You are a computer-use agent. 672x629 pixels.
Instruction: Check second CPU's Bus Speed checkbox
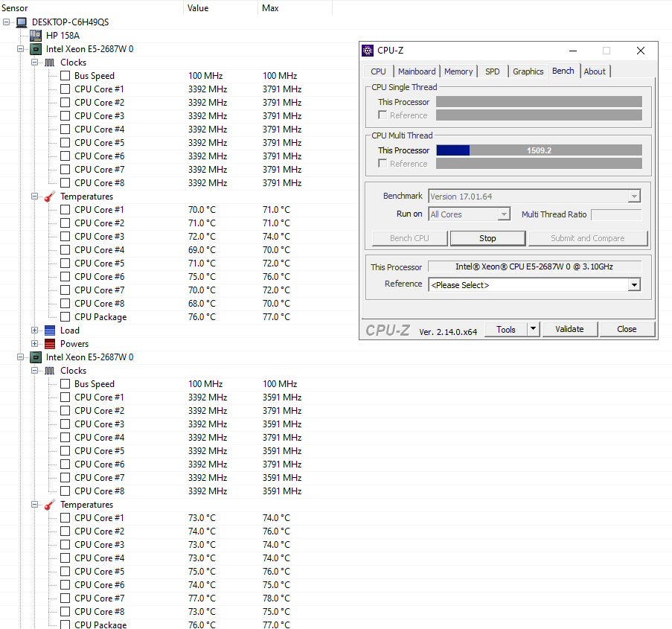click(x=65, y=384)
